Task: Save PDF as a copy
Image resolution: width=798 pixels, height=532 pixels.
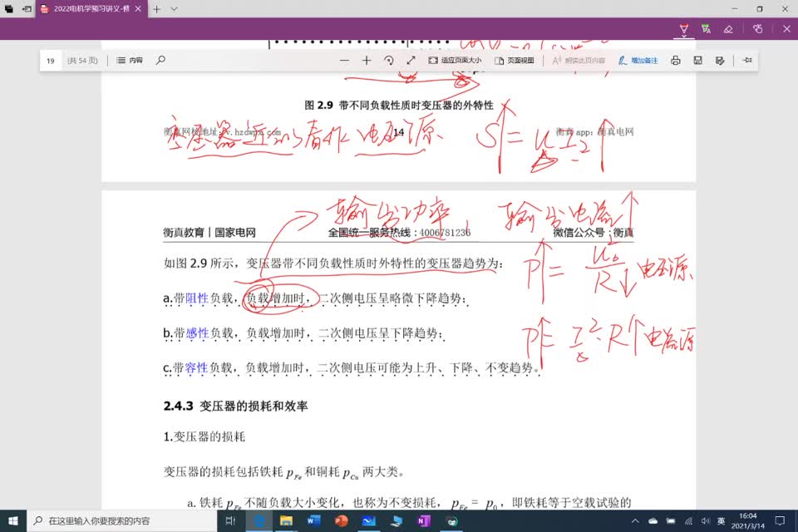Action: pyautogui.click(x=720, y=61)
